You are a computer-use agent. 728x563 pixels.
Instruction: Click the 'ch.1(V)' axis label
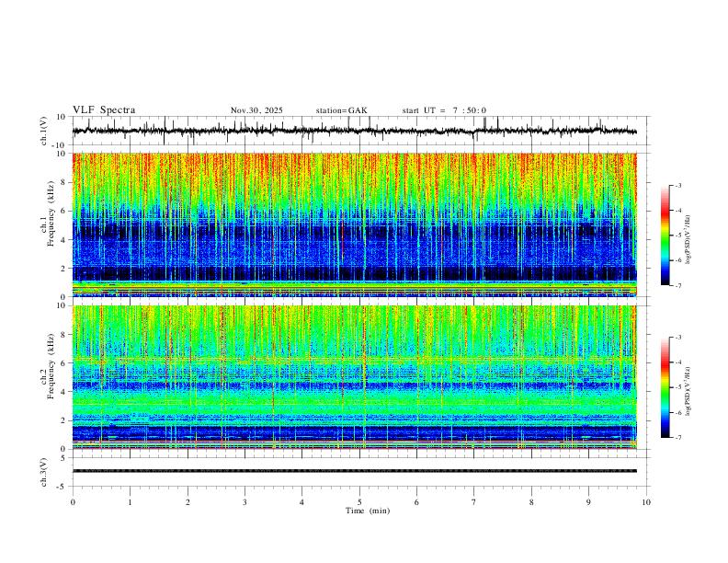(x=44, y=131)
